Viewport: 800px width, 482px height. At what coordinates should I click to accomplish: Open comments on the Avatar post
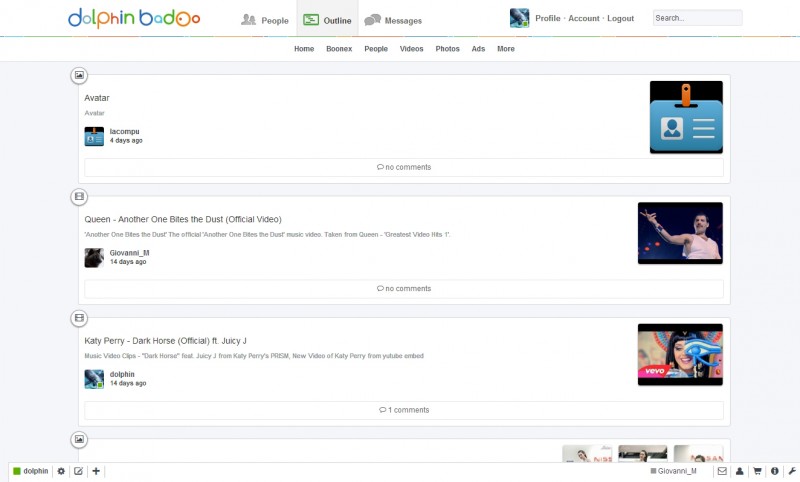404,167
